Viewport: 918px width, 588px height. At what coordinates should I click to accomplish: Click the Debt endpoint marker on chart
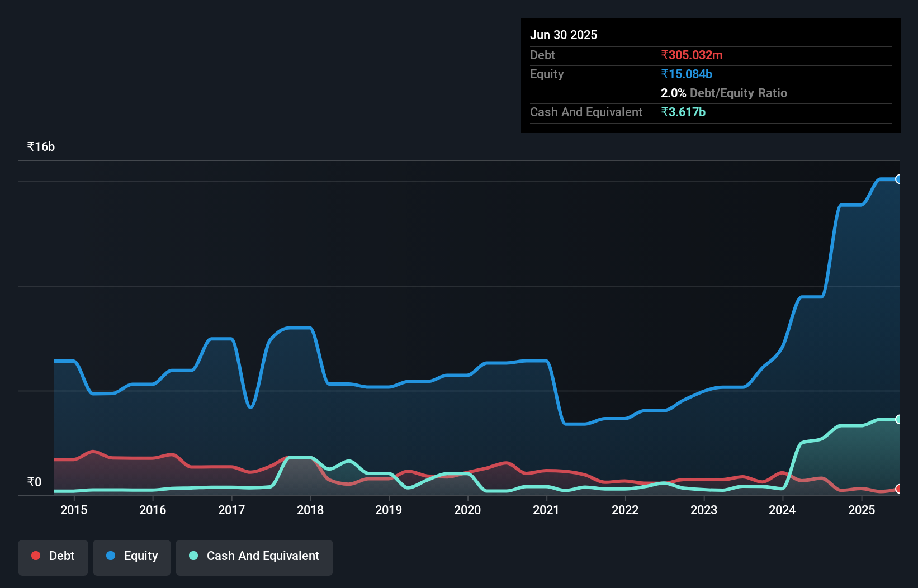point(899,489)
